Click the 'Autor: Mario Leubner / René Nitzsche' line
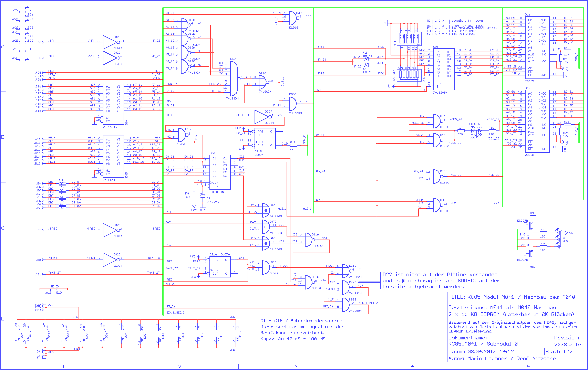This screenshot has width=588, height=370. (x=502, y=359)
